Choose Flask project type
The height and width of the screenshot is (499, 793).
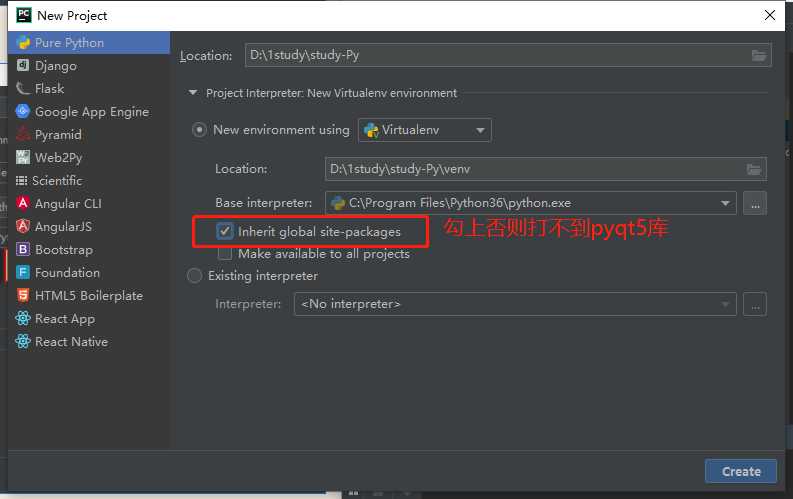[89, 88]
